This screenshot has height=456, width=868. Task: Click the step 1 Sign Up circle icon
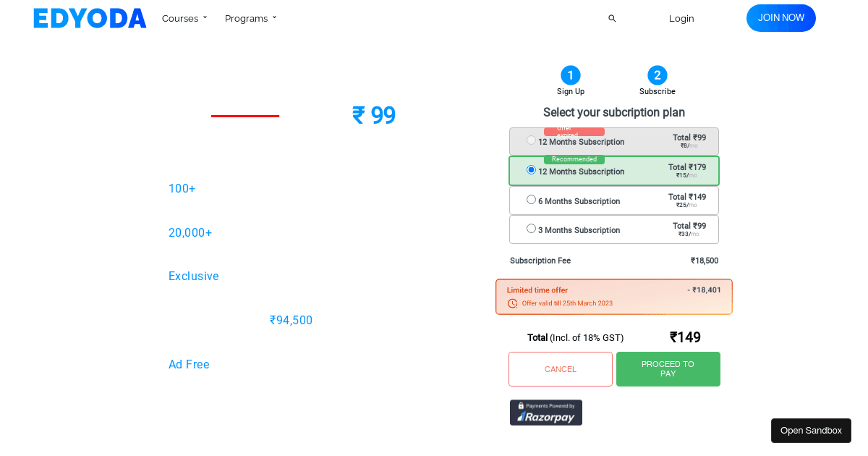pyautogui.click(x=570, y=75)
